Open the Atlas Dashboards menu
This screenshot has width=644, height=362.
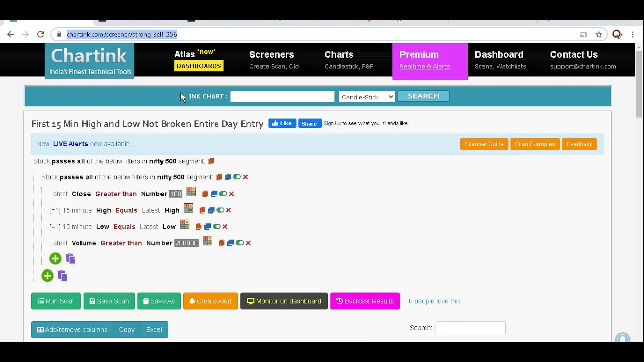coord(198,60)
